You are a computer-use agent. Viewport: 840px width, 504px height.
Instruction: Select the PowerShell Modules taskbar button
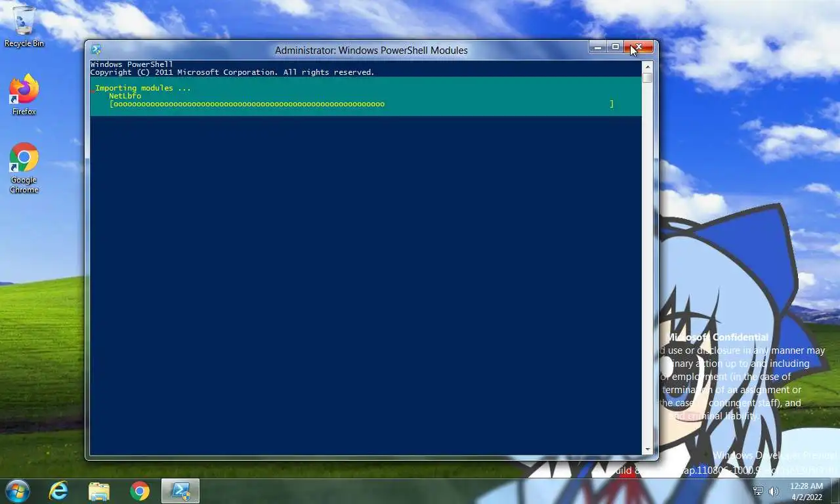tap(180, 491)
